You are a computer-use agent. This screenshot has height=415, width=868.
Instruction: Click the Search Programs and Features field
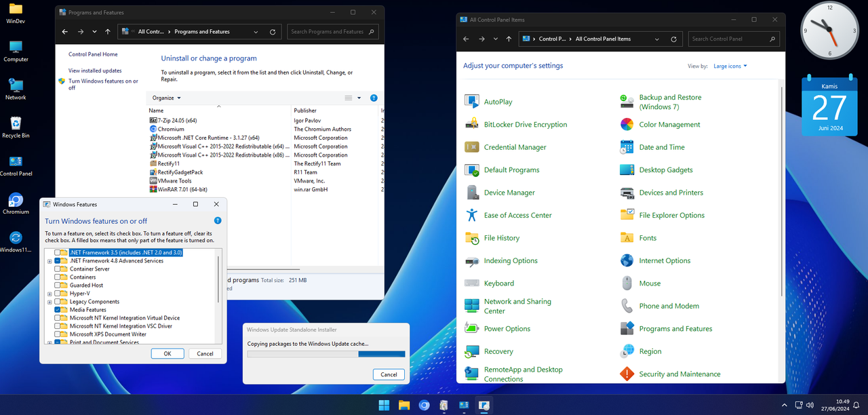[x=333, y=32]
